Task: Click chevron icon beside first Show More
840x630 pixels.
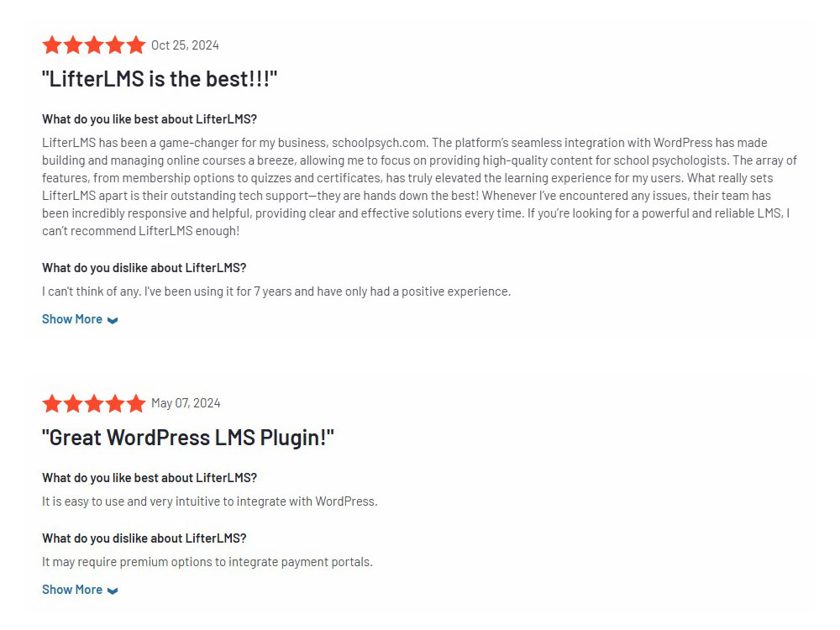Action: click(113, 320)
